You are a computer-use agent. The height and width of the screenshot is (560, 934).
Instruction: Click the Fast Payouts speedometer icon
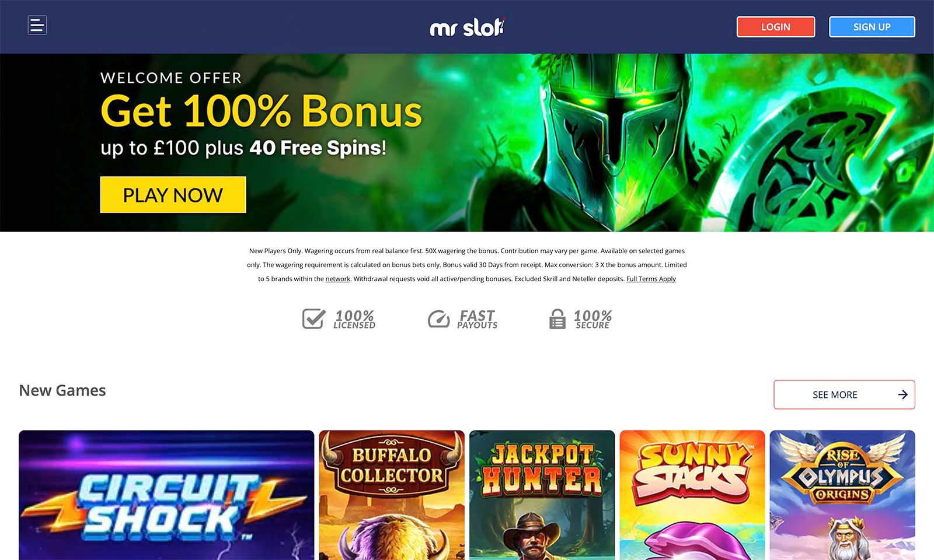pyautogui.click(x=438, y=319)
